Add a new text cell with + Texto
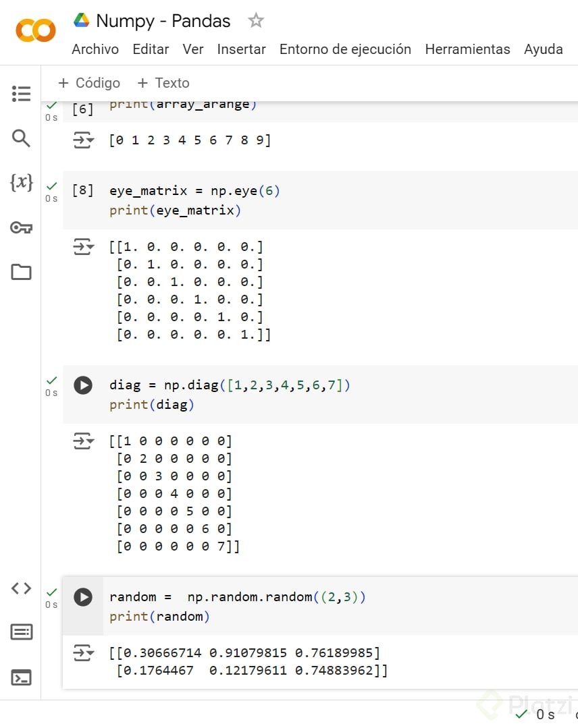578x728 pixels. tap(163, 83)
